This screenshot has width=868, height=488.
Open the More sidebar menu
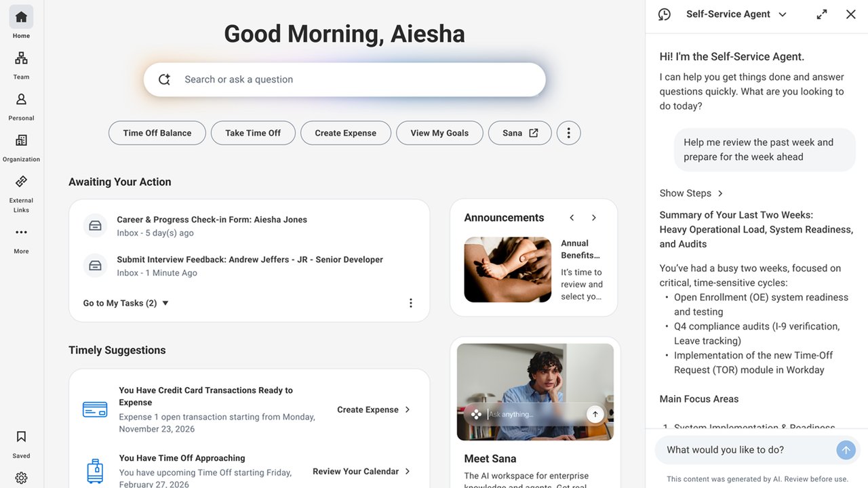[21, 232]
